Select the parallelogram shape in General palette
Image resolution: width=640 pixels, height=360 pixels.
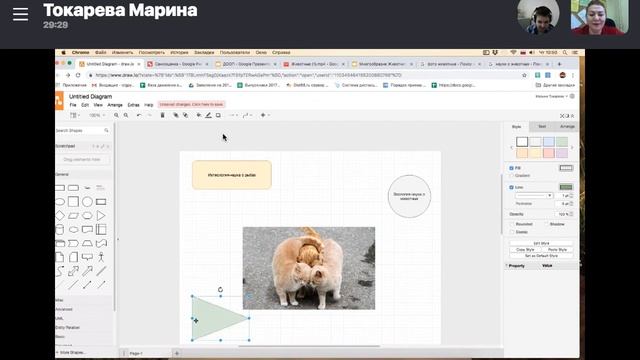[x=73, y=215]
